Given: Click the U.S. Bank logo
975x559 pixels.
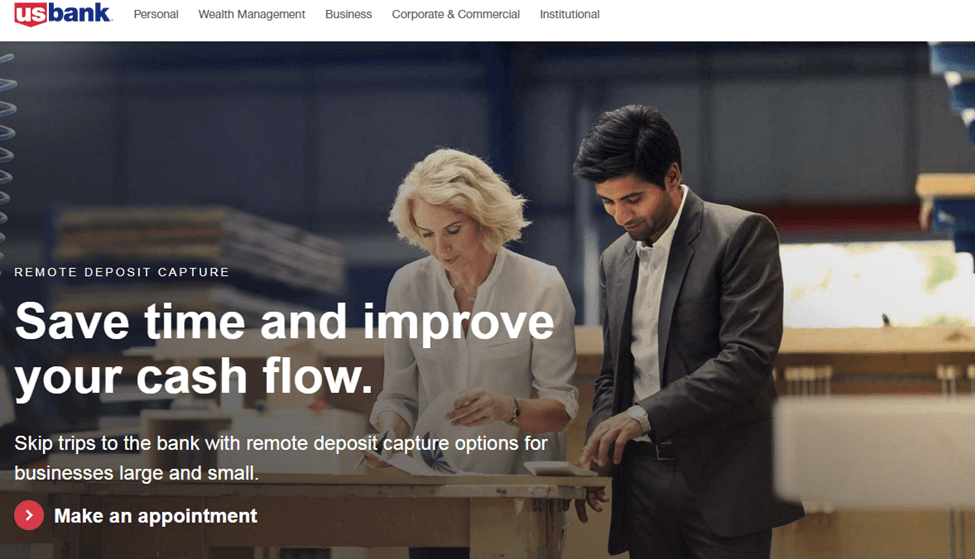Looking at the screenshot, I should tap(63, 14).
